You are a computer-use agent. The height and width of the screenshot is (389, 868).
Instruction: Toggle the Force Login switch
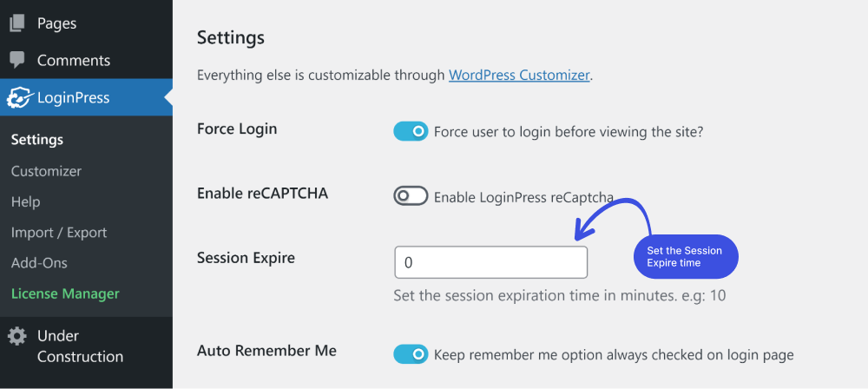pos(411,131)
